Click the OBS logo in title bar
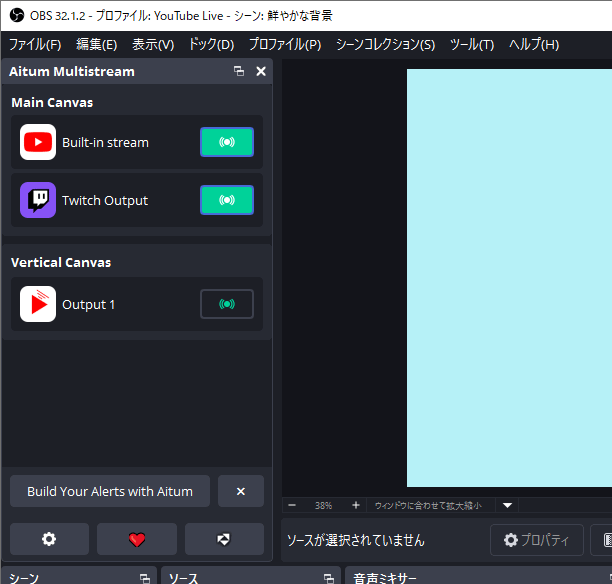 click(17, 16)
